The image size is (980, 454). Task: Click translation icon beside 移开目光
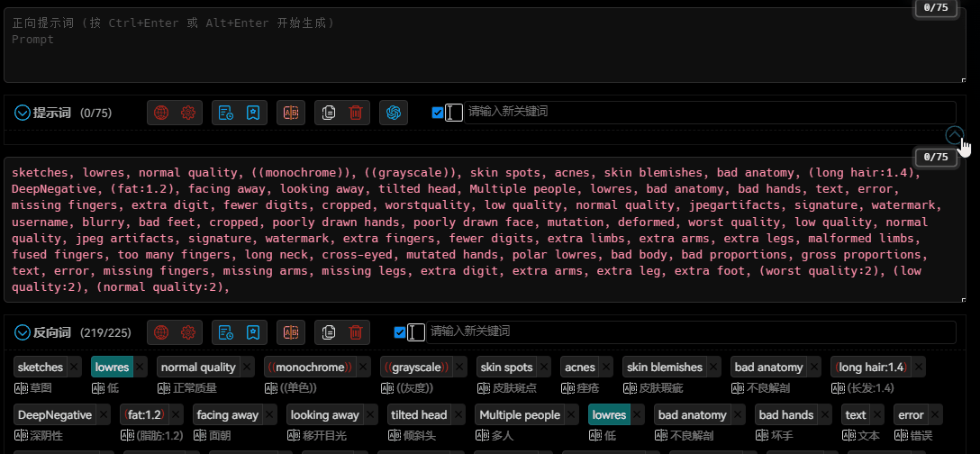coord(294,436)
